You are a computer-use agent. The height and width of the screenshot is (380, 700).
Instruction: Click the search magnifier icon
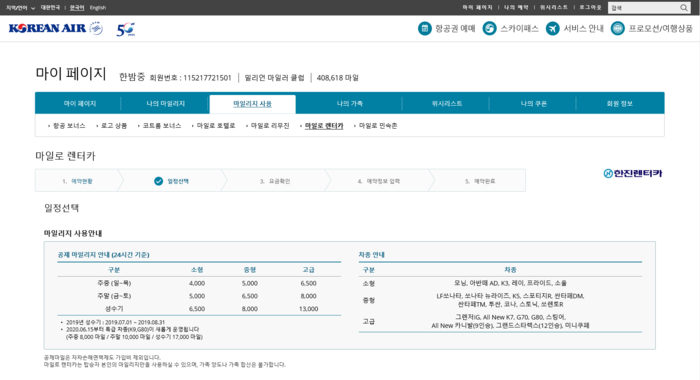click(683, 8)
